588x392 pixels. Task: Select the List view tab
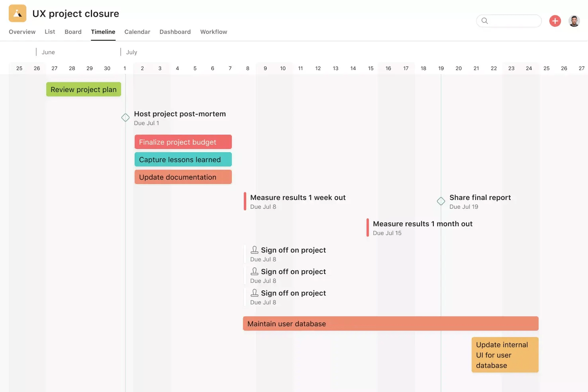tap(50, 31)
